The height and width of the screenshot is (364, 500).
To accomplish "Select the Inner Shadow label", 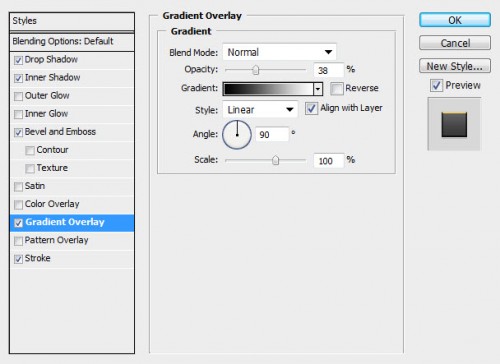I will coord(52,78).
